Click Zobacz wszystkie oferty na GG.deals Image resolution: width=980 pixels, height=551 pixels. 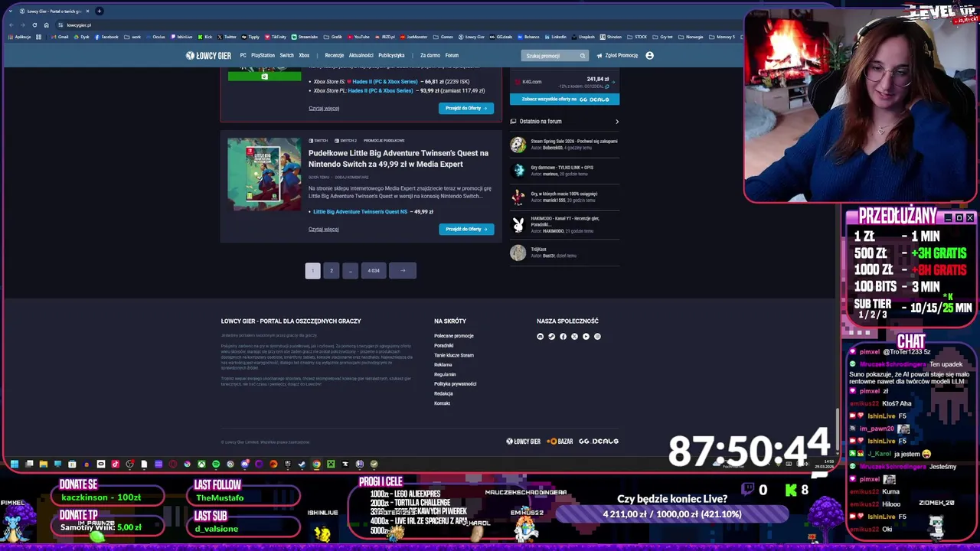[564, 99]
